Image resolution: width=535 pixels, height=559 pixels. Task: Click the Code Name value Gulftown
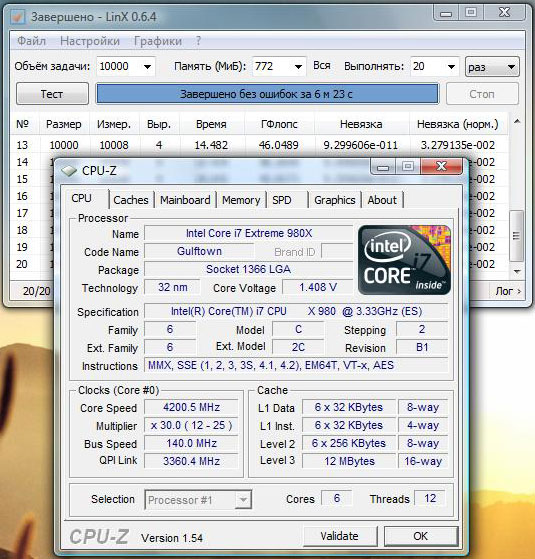(199, 251)
